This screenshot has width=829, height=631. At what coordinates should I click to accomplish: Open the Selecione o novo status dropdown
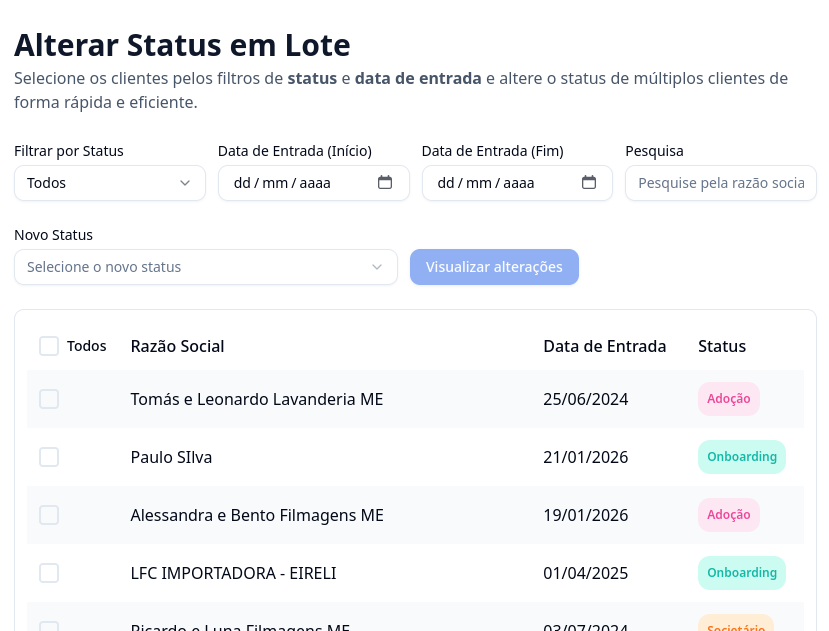coord(205,267)
